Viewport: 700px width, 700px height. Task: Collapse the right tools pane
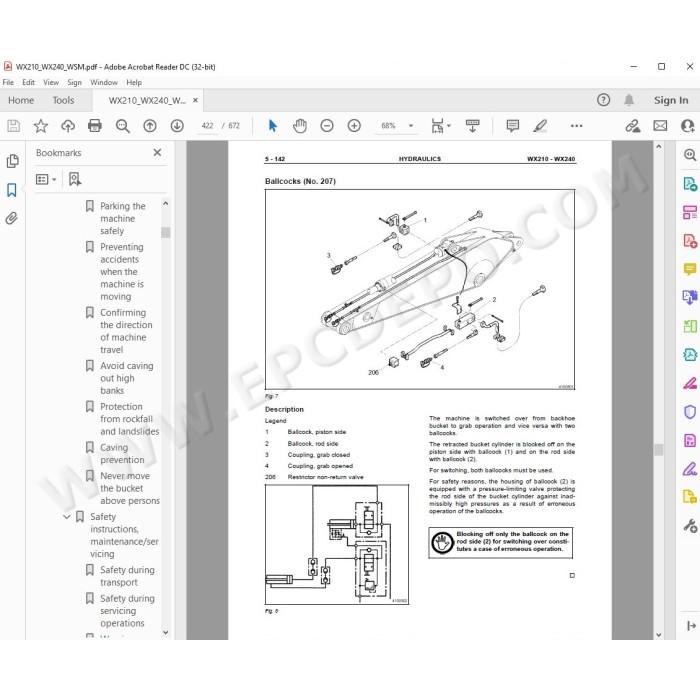[691, 626]
